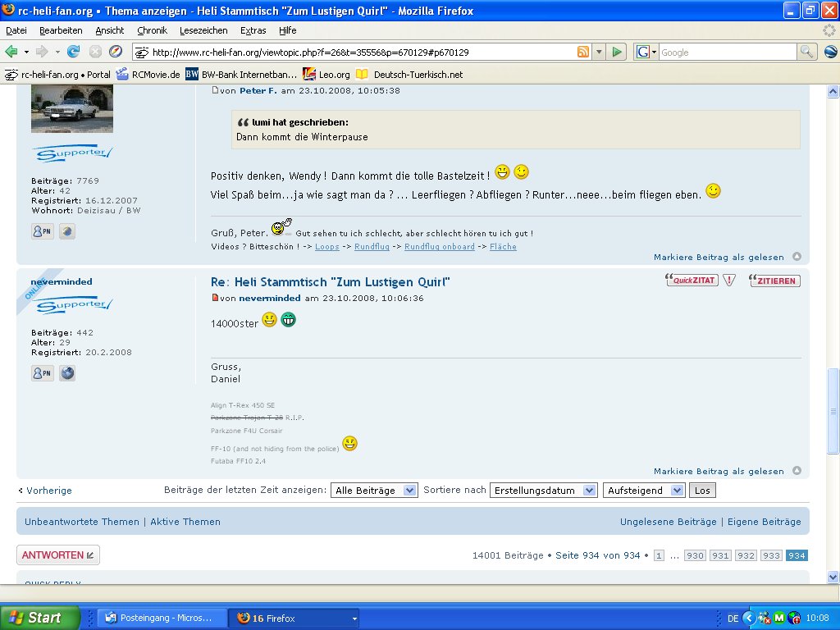Open Ungelesene Beiträge

tap(668, 522)
